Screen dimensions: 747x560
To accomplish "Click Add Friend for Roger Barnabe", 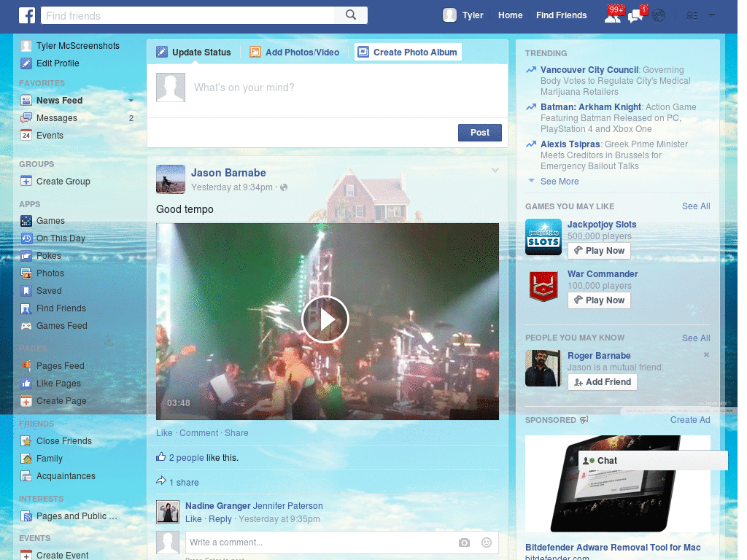I will (x=602, y=382).
